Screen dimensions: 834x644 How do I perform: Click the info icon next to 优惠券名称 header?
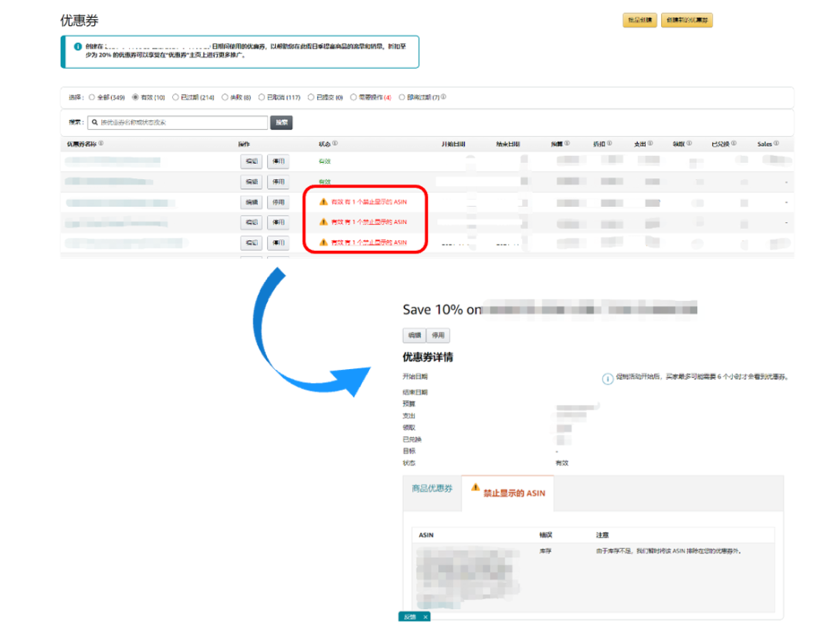[x=101, y=144]
